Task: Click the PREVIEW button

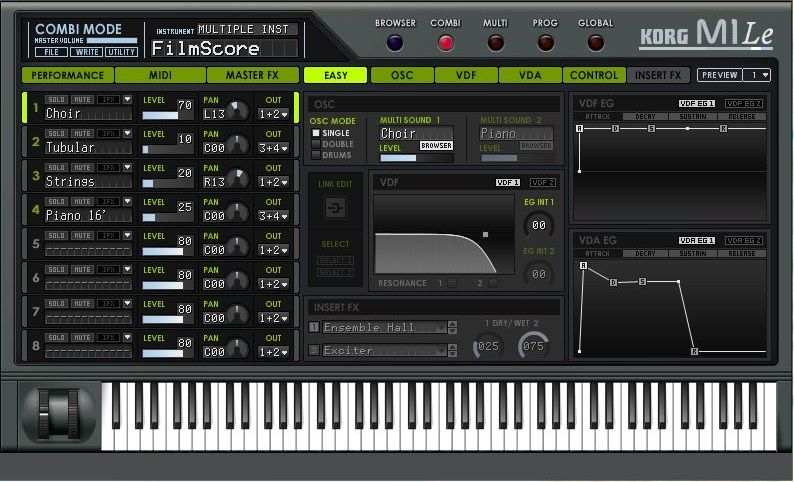Action: [x=720, y=75]
